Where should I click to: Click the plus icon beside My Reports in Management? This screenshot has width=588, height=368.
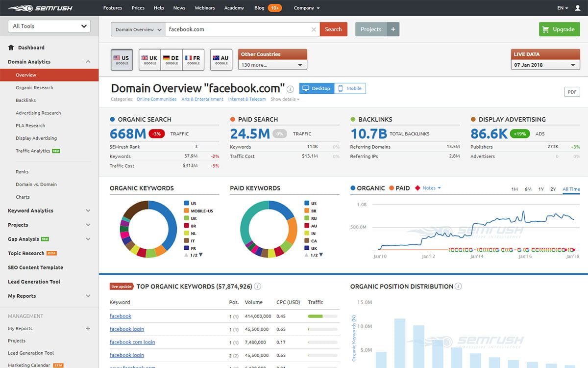click(x=88, y=329)
